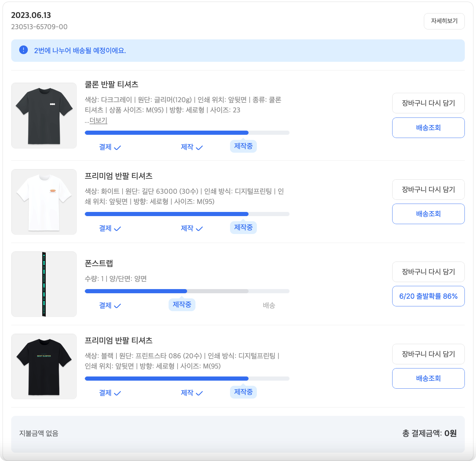Select the 제작중 badge on the white premium t-shirt
The image size is (476, 461).
pyautogui.click(x=243, y=227)
